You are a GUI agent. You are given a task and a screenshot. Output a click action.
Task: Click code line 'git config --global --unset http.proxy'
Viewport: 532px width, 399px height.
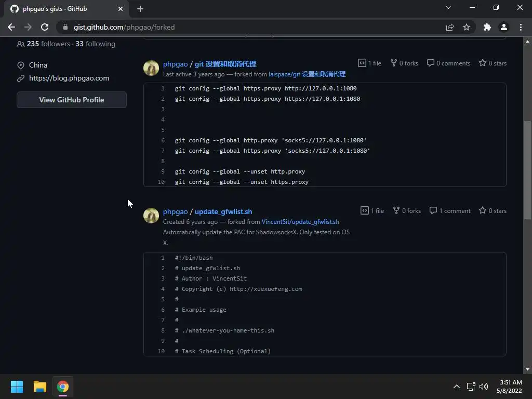(240, 171)
